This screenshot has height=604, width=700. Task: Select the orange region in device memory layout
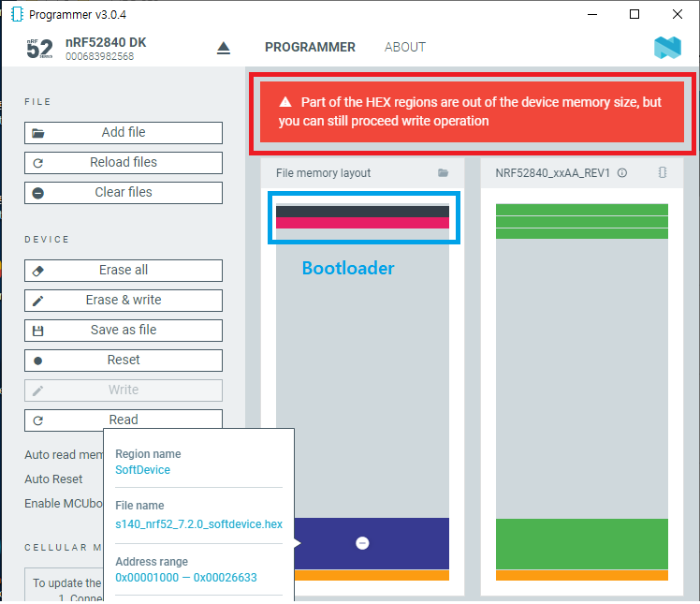tap(582, 575)
